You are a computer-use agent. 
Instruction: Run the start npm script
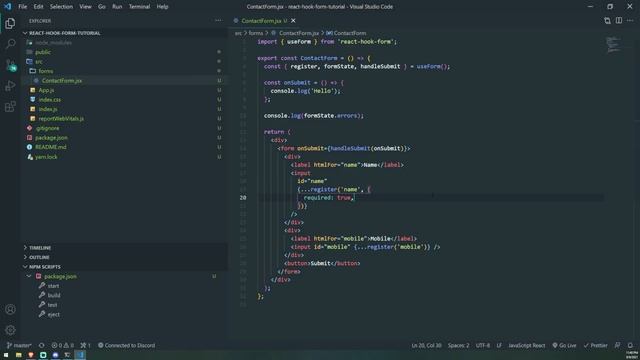point(53,286)
